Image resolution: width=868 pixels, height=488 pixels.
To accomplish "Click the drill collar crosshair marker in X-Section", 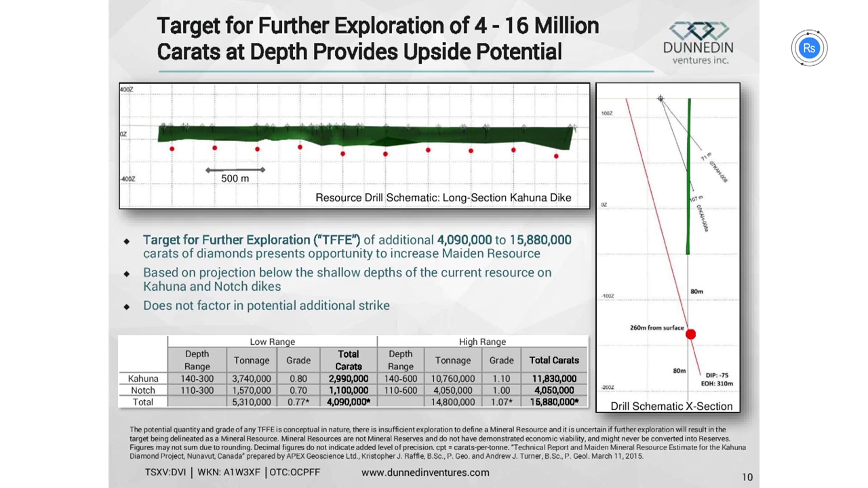I will [660, 98].
